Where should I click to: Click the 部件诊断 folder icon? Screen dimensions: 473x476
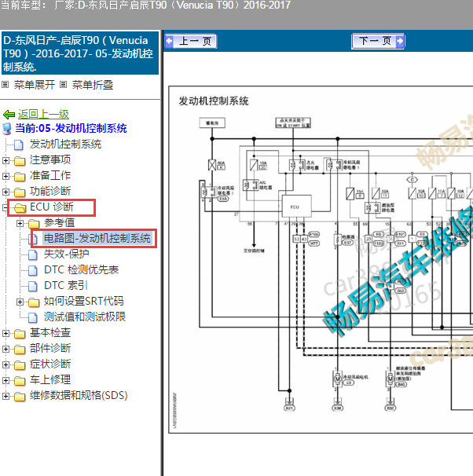(20, 350)
